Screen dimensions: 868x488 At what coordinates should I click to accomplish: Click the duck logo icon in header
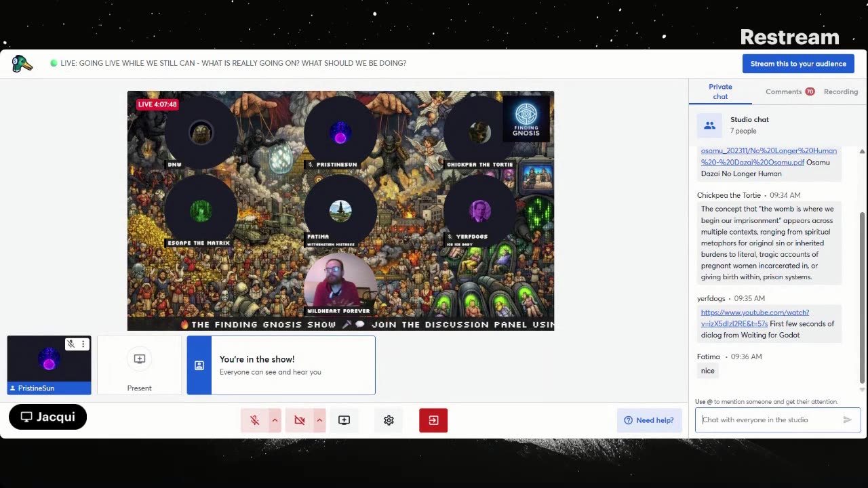pyautogui.click(x=22, y=64)
